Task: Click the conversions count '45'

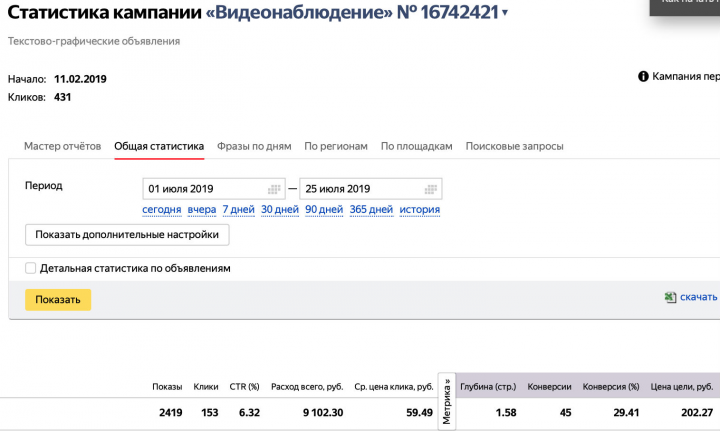Action: point(565,413)
